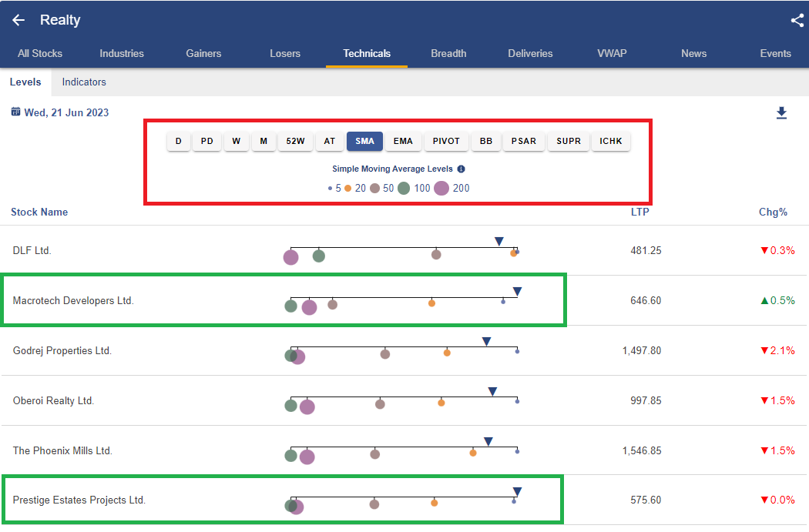Select the D level button
The width and height of the screenshot is (809, 532).
click(179, 141)
